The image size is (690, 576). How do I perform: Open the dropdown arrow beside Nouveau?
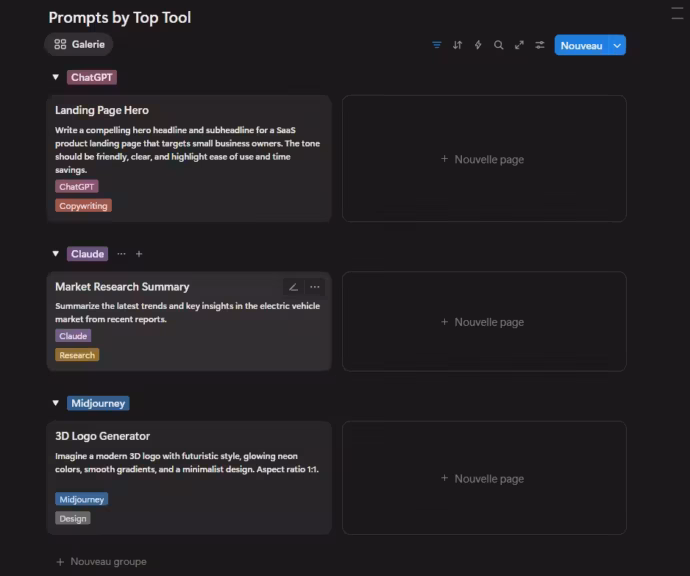[617, 45]
